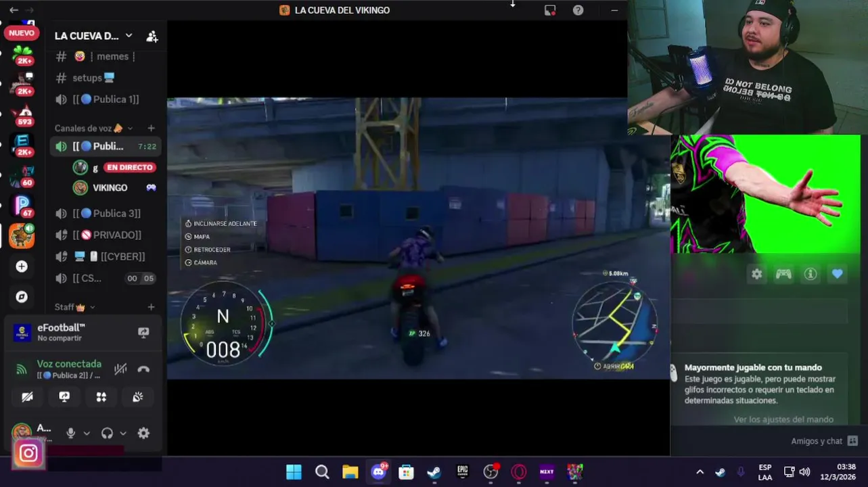Open Amigos y chat in Steam

(824, 441)
